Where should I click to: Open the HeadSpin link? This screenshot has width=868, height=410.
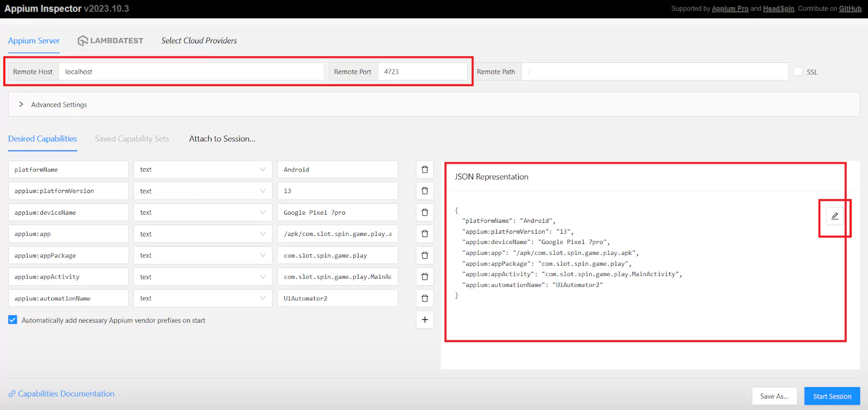[x=778, y=9]
